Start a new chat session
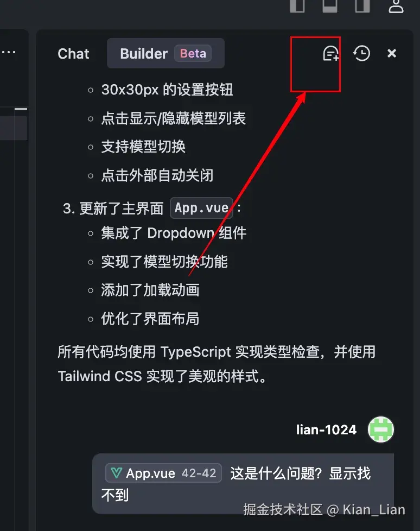The image size is (420, 531). 331,54
